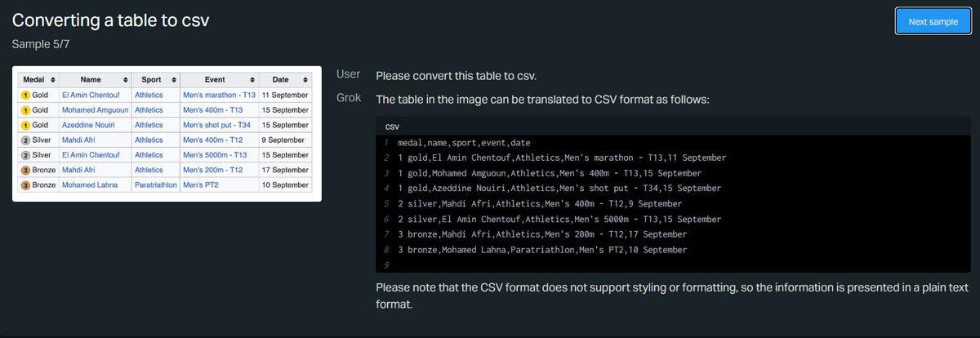Open the Mohamed Amguoun name link

click(x=95, y=110)
